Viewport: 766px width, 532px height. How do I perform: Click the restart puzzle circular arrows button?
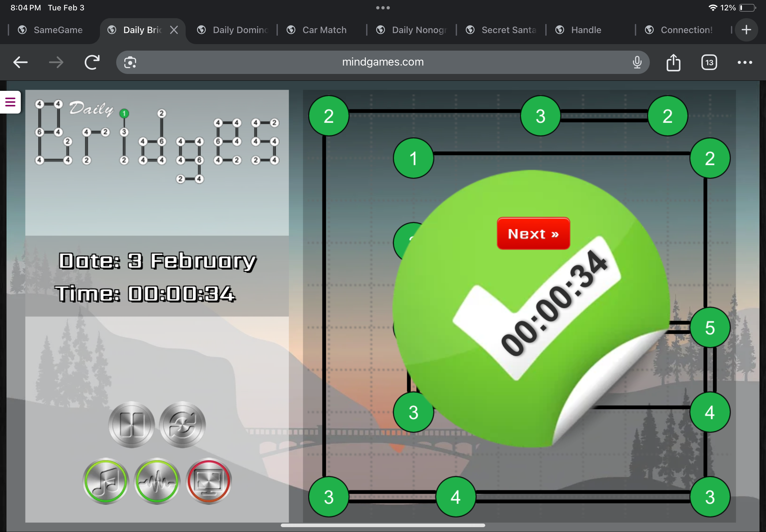[182, 425]
